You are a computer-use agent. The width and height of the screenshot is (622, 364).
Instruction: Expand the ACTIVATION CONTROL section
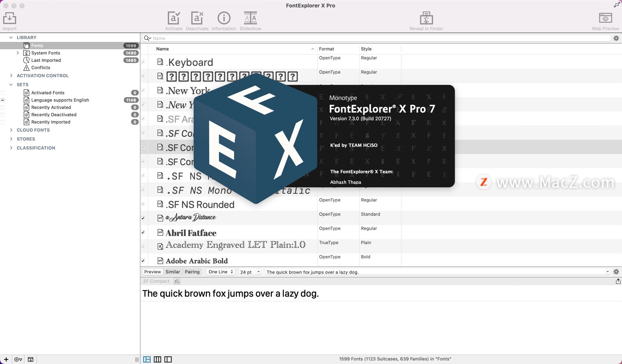[11, 76]
